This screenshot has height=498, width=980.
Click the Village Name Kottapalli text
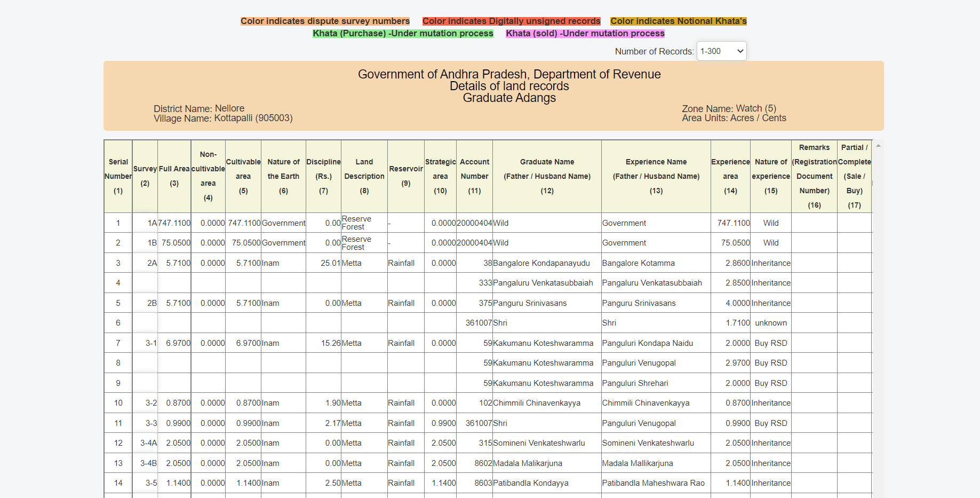click(224, 118)
